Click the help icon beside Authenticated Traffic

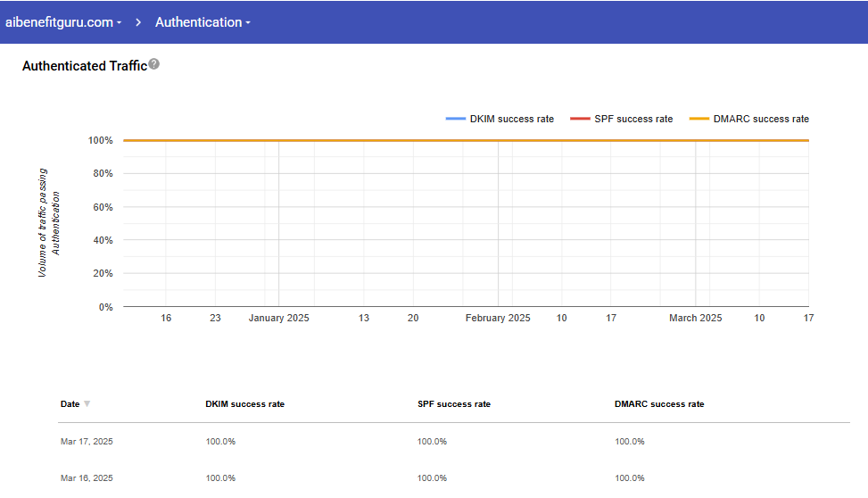coord(154,64)
